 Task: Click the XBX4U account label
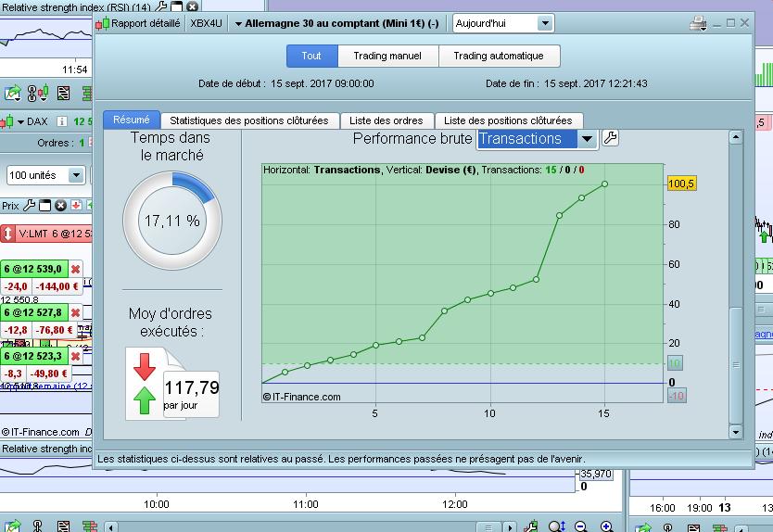(206, 23)
